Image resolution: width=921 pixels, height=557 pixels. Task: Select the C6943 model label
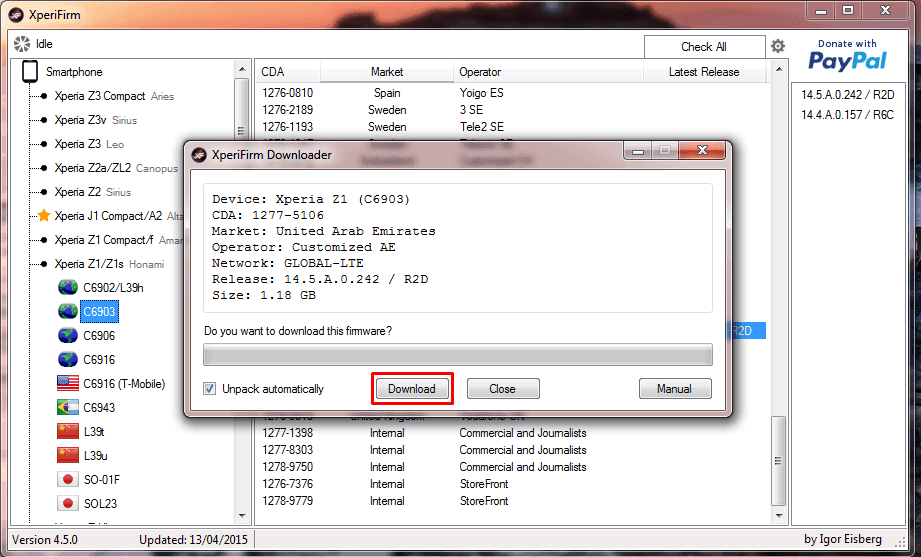99,407
